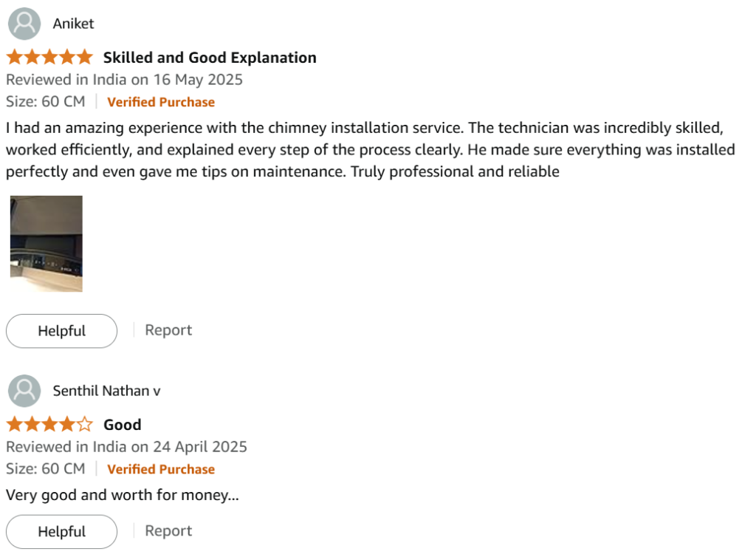
Task: Click the five-star rating on Aniket's review
Action: coord(49,57)
